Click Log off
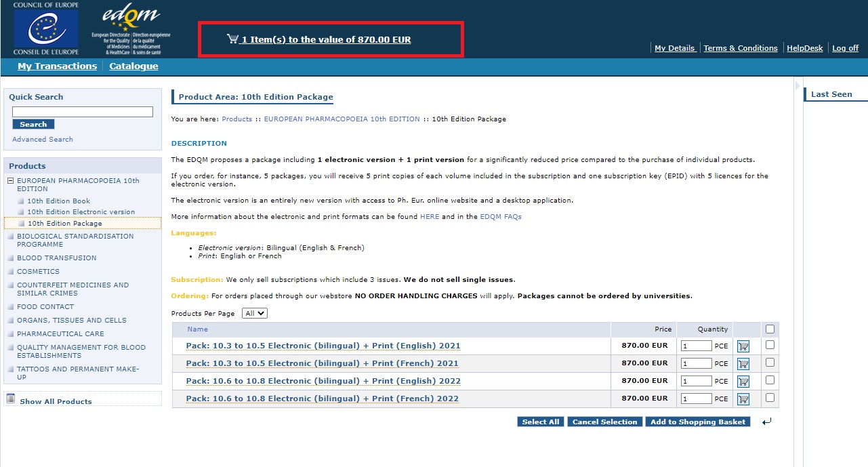Image resolution: width=868 pixels, height=467 pixels. coord(845,48)
